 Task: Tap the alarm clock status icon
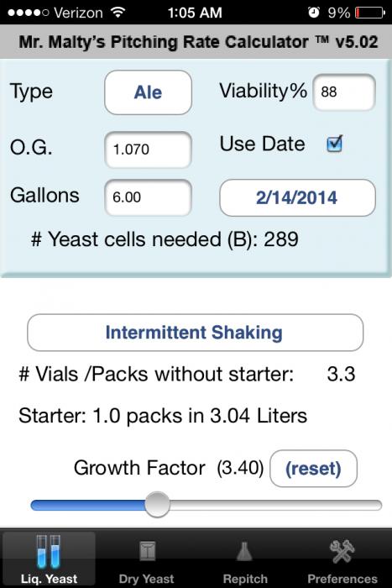point(314,13)
